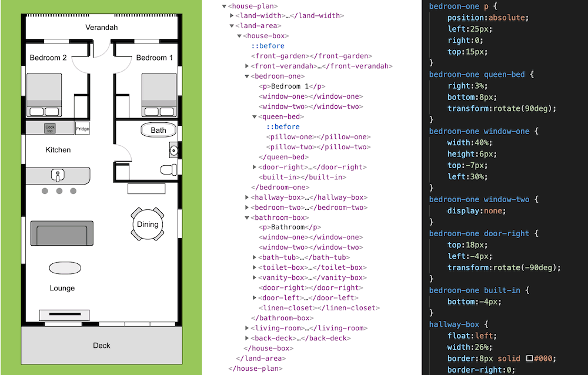The image size is (588, 375).
Task: Expand the front-verandah node
Action: click(x=246, y=66)
